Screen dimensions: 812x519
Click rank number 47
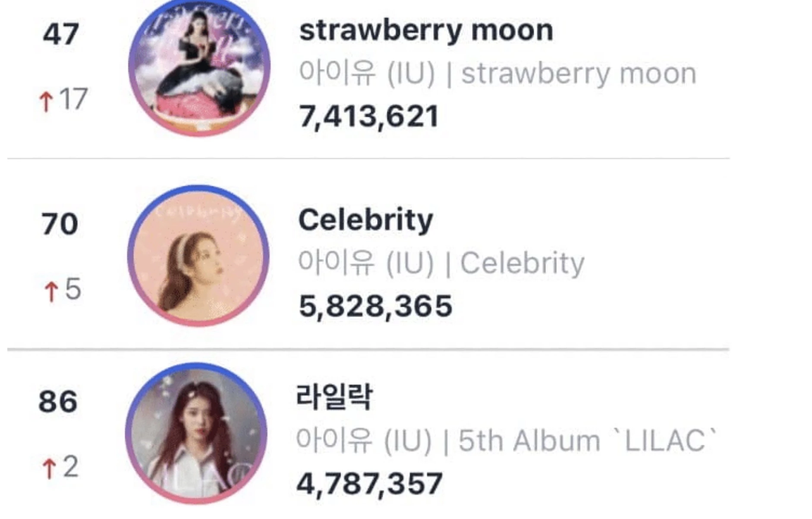coord(61,34)
